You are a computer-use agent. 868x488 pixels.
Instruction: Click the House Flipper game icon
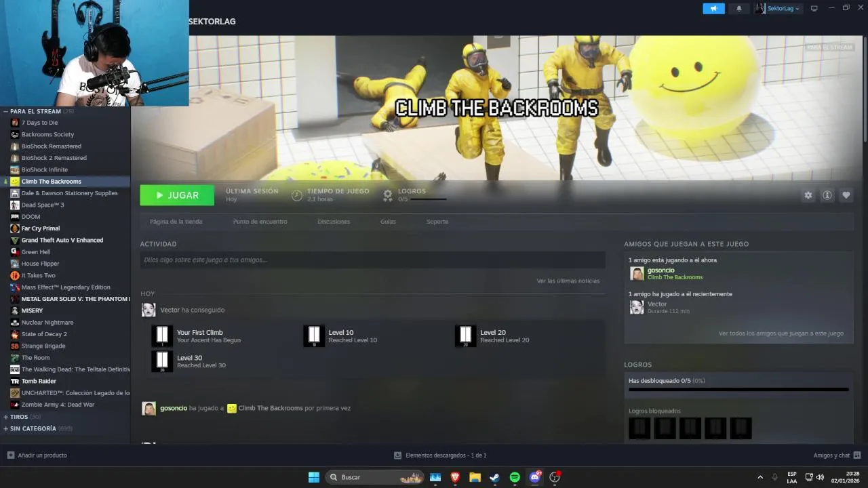tap(15, 264)
